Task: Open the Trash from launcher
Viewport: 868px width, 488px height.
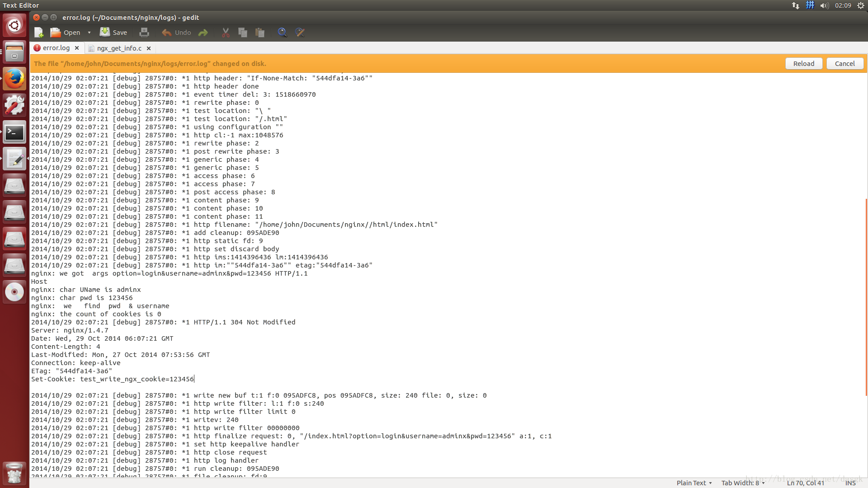Action: [x=14, y=474]
